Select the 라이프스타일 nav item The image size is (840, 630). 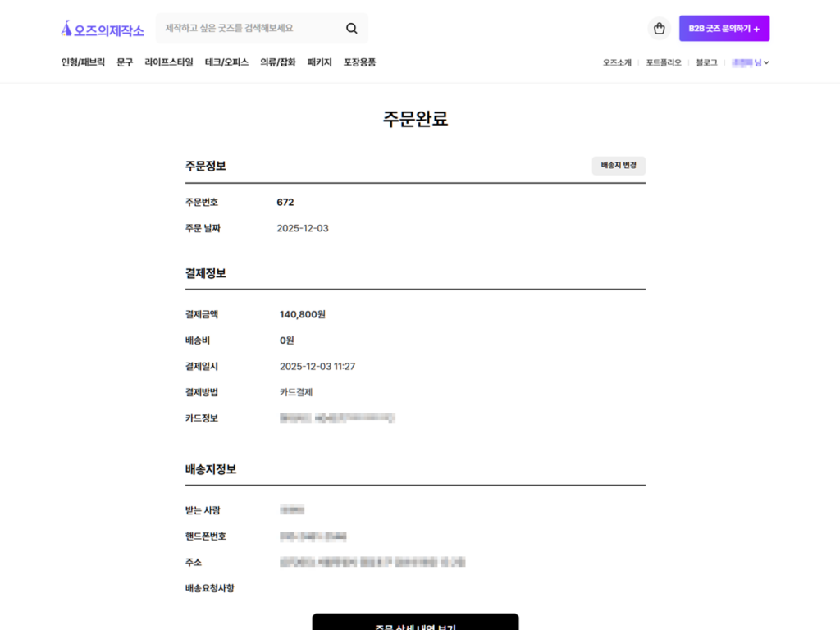[167, 62]
